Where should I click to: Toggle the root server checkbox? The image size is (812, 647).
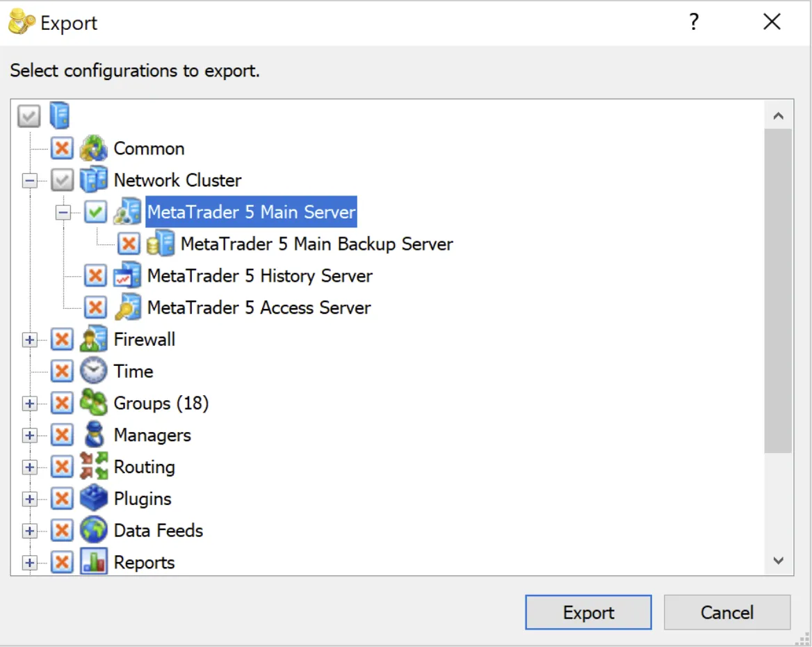pyautogui.click(x=29, y=116)
